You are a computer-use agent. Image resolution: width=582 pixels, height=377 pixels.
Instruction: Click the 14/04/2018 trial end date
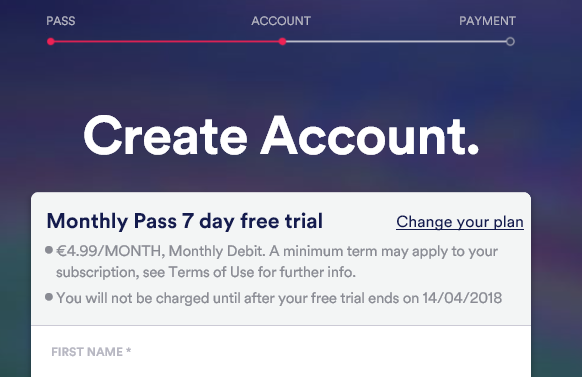pyautogui.click(x=462, y=298)
